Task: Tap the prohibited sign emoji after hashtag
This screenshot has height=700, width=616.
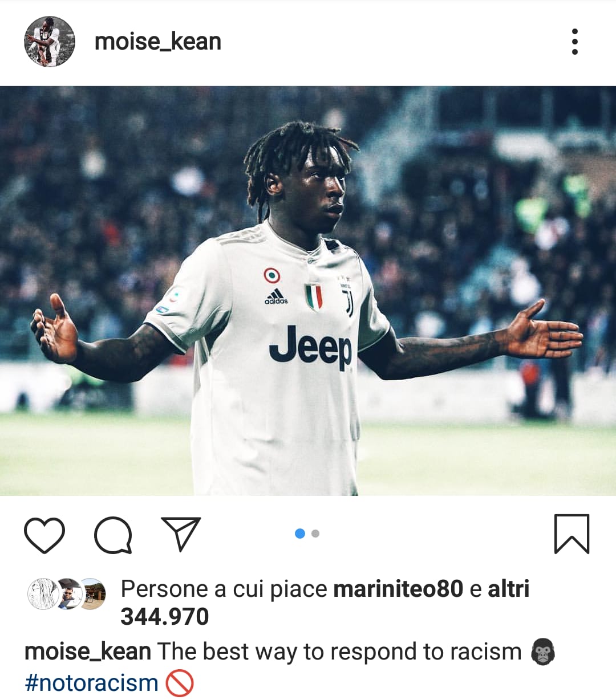Action: (180, 683)
